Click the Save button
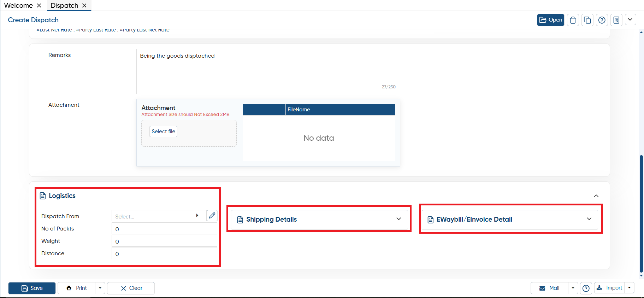 32,288
